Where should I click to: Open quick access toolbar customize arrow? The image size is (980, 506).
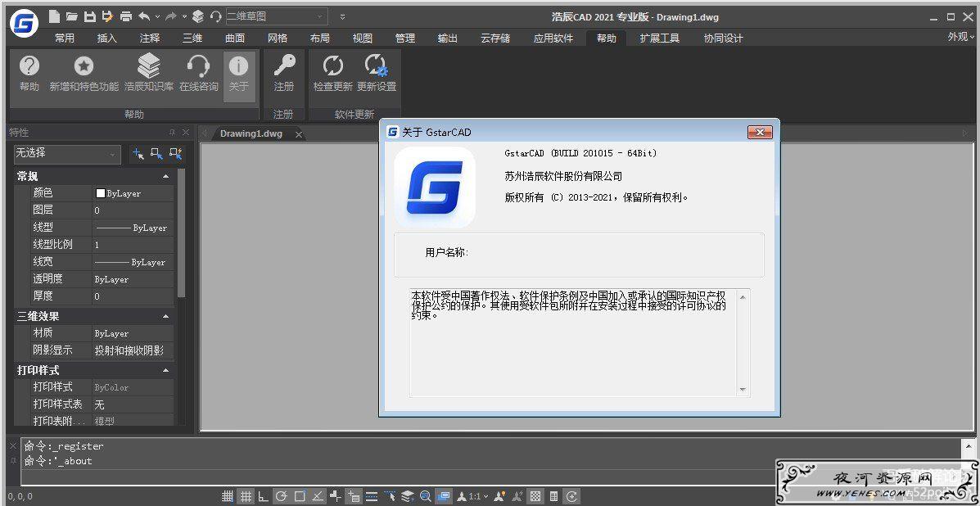342,17
